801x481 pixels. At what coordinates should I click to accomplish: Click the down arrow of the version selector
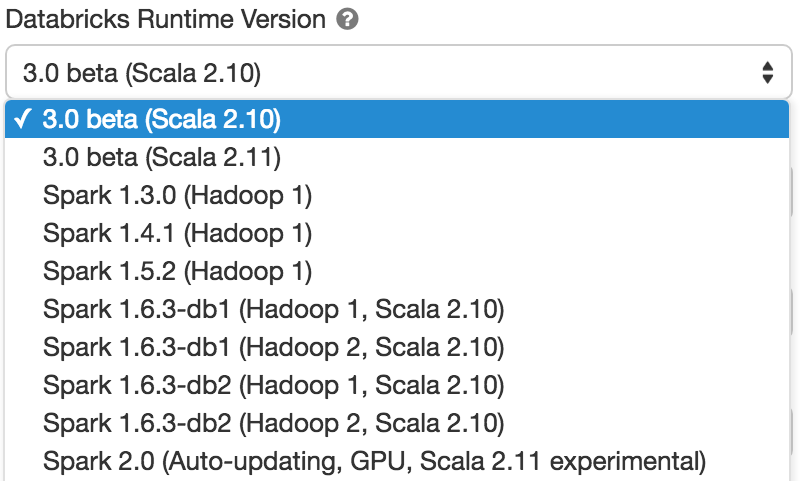(x=767, y=79)
